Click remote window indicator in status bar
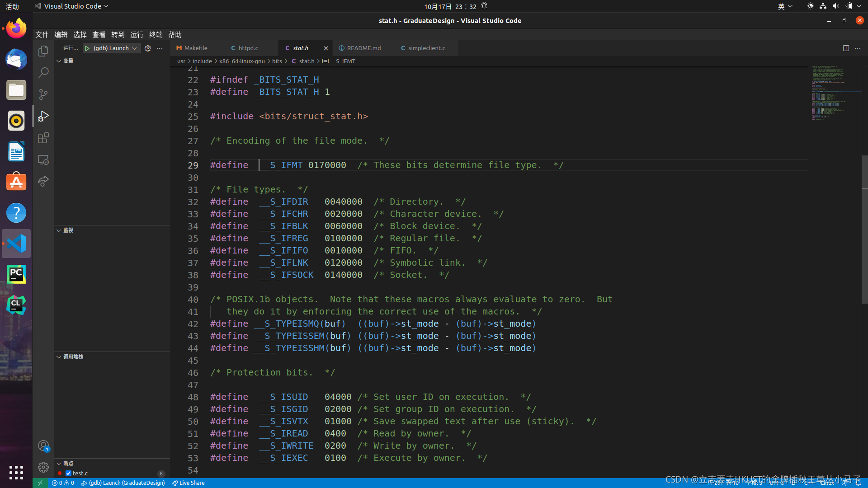Viewport: 868px width, 488px height. click(x=40, y=483)
